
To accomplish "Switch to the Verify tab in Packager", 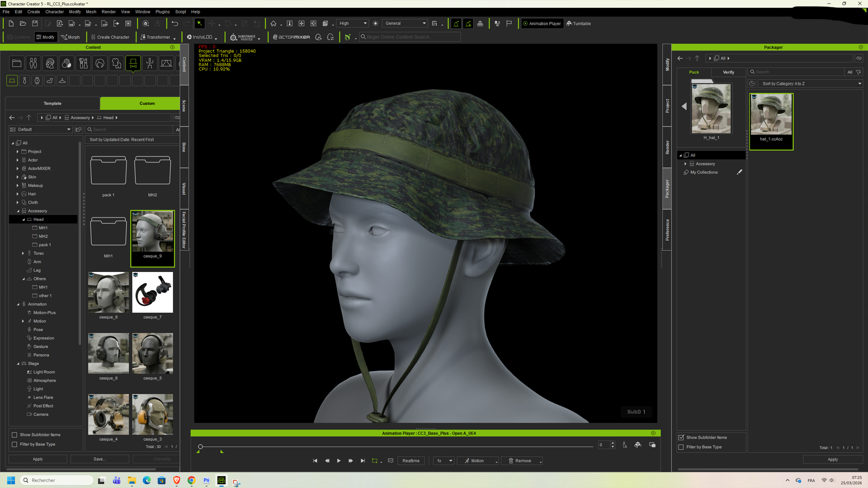I will (728, 72).
